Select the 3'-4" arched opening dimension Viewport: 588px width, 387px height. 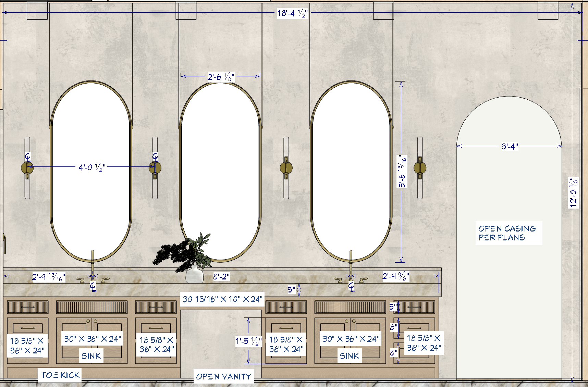coord(510,147)
